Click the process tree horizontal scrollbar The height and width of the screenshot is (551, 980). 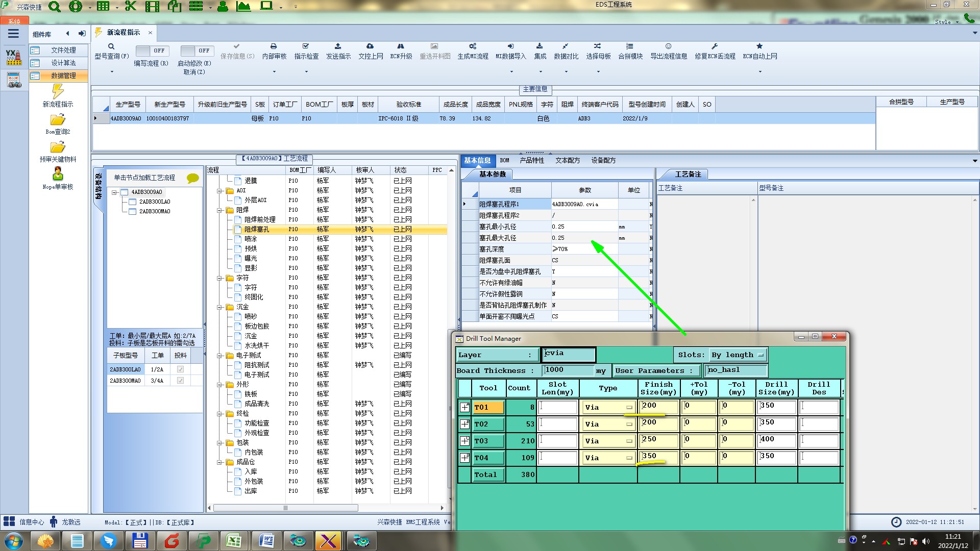pos(286,508)
